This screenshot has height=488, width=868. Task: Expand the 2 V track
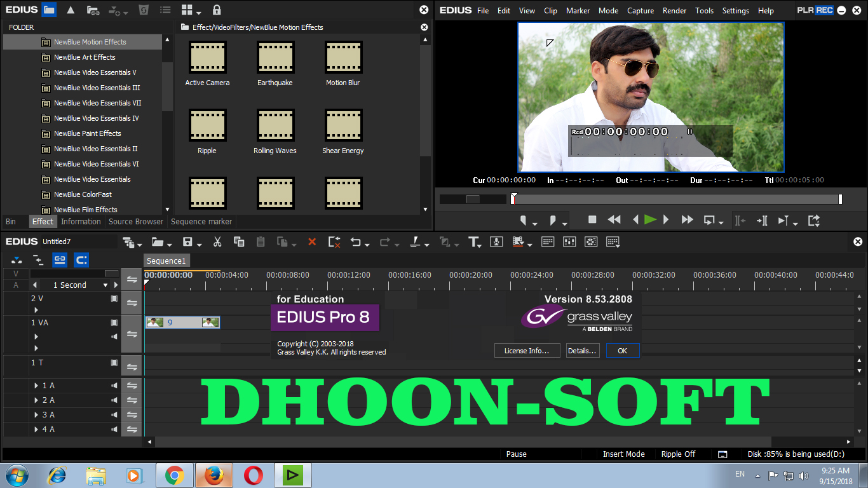click(x=36, y=310)
